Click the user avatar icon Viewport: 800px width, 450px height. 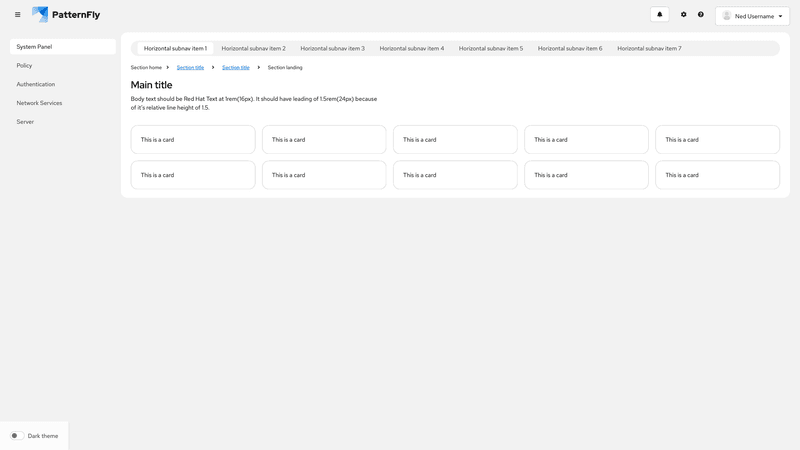click(727, 16)
